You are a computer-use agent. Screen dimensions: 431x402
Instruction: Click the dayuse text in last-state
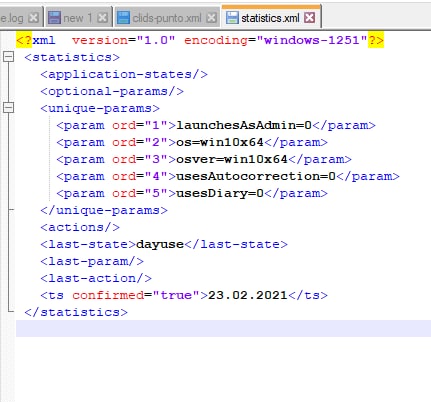coord(160,244)
